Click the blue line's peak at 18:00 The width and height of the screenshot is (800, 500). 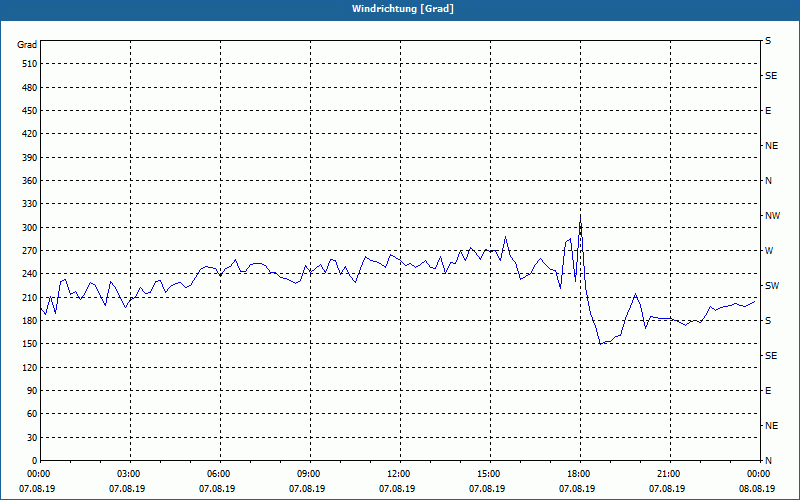pos(580,216)
